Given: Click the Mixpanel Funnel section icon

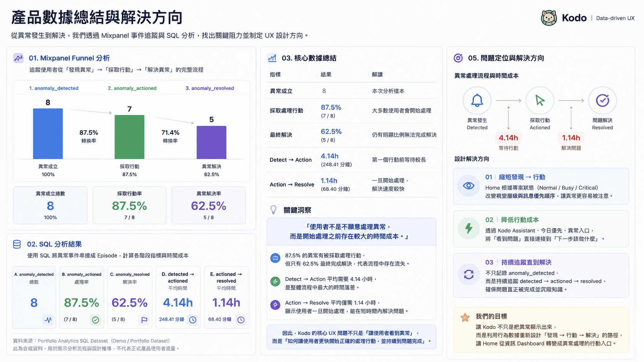Looking at the screenshot, I should pyautogui.click(x=18, y=58).
